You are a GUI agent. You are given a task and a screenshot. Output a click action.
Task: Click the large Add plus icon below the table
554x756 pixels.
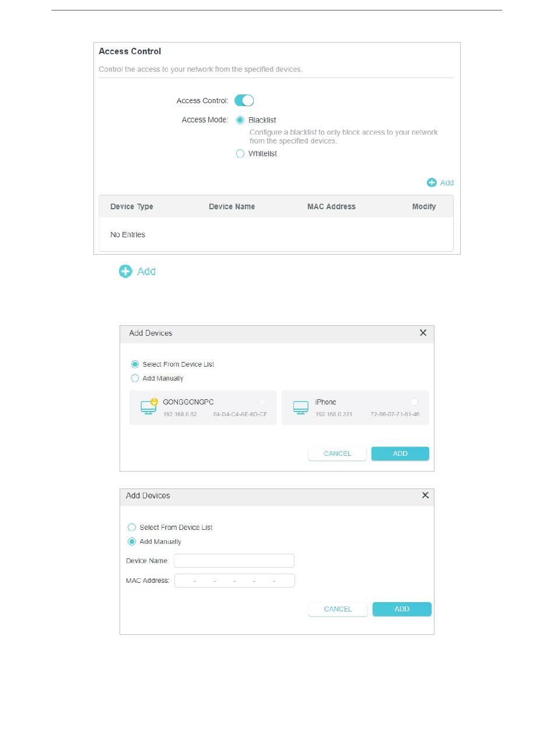(x=125, y=271)
